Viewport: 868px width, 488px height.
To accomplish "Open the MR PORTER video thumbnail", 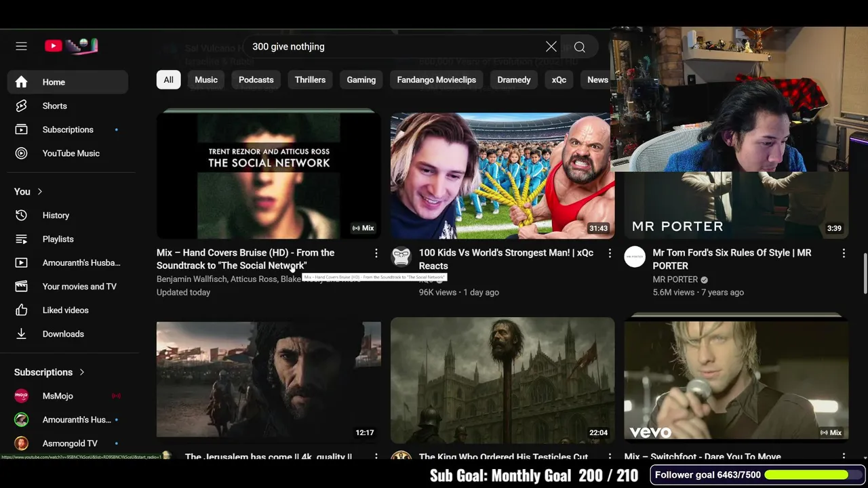I will click(736, 205).
